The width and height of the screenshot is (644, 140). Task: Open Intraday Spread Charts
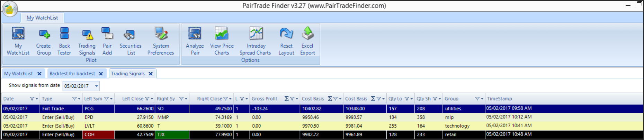point(256,41)
